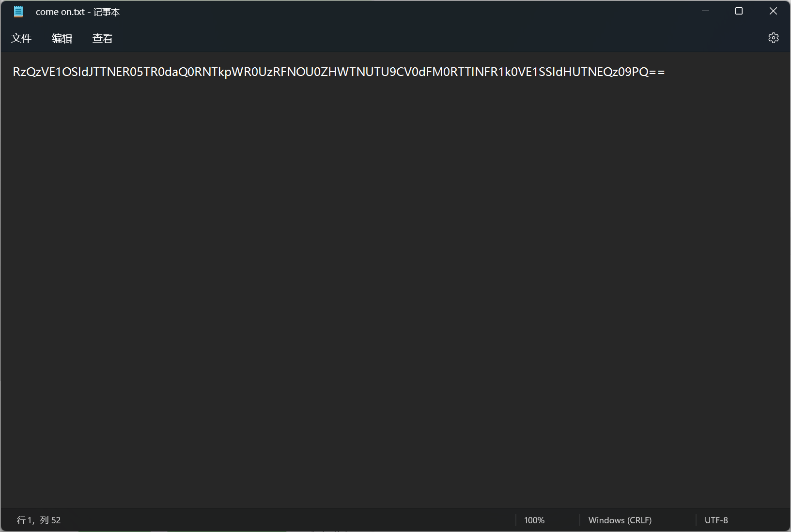Open the settings gear icon
The height and width of the screenshot is (532, 791).
773,38
